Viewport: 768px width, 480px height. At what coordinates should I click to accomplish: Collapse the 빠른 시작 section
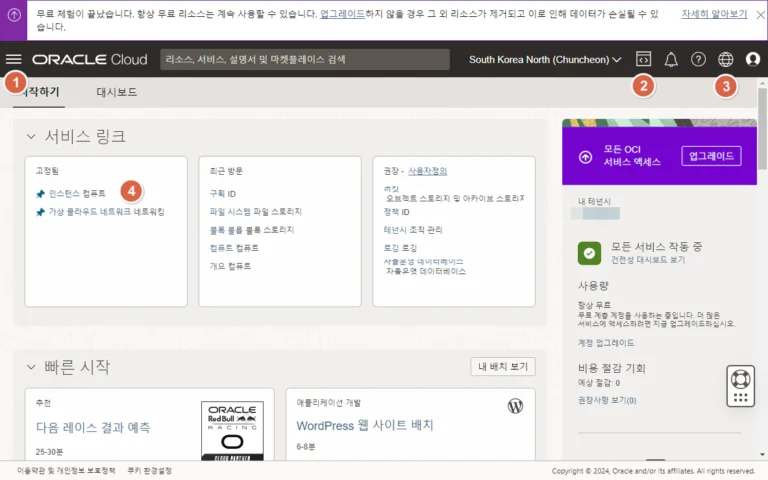coord(31,367)
